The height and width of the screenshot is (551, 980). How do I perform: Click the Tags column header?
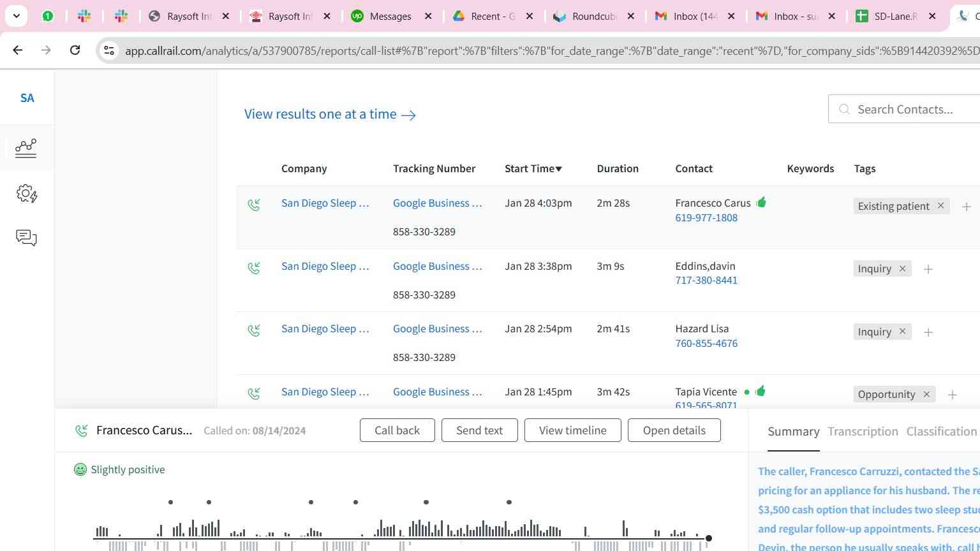click(x=865, y=168)
